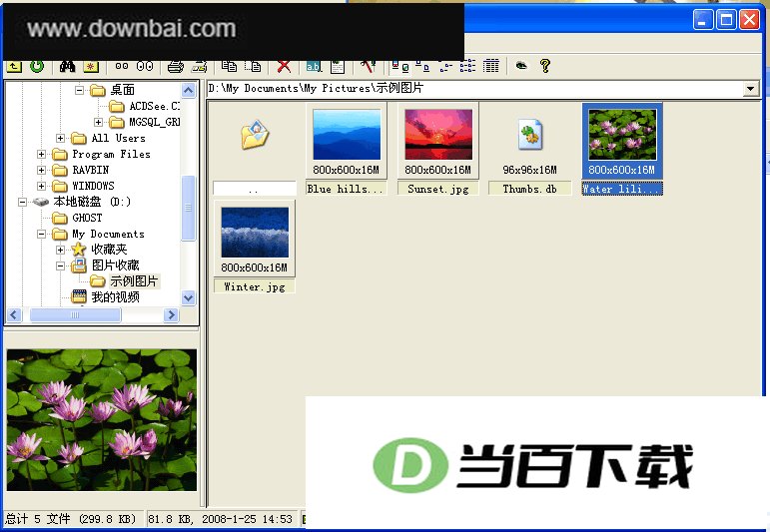Move selected files to folder

253,66
